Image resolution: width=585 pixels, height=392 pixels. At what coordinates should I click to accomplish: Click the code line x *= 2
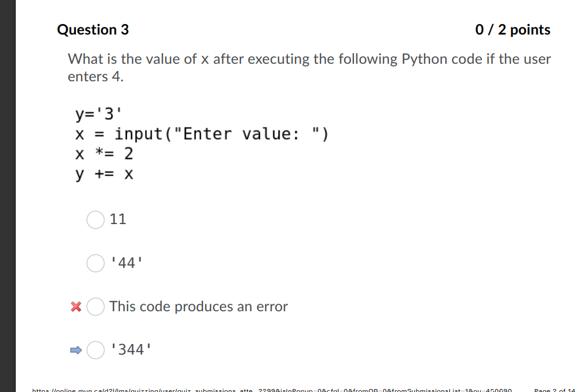pyautogui.click(x=104, y=154)
